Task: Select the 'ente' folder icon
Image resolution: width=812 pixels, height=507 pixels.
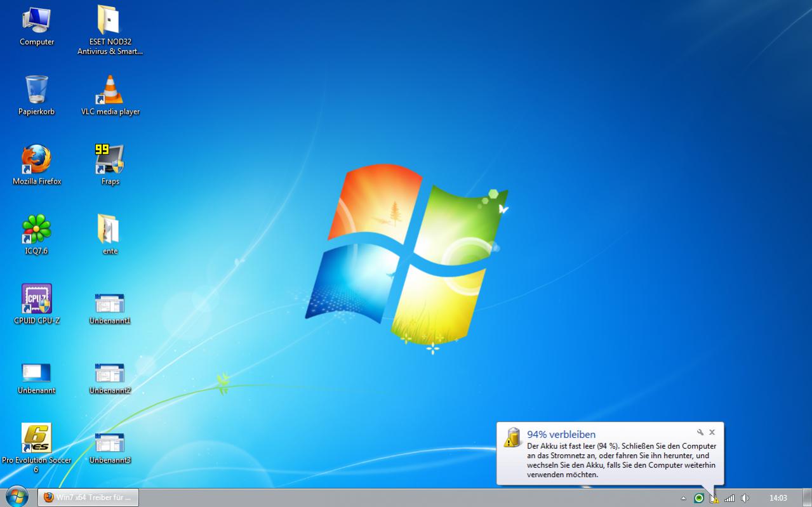Action: coord(110,235)
